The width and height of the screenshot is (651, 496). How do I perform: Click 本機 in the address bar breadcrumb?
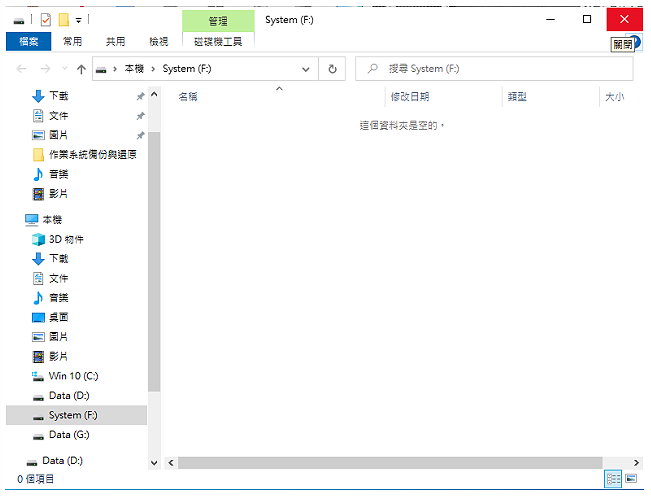134,68
